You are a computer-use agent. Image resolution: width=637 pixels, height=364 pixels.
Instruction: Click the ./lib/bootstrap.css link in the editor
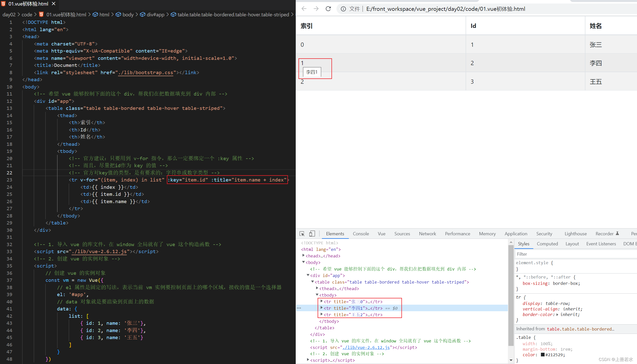pos(145,73)
